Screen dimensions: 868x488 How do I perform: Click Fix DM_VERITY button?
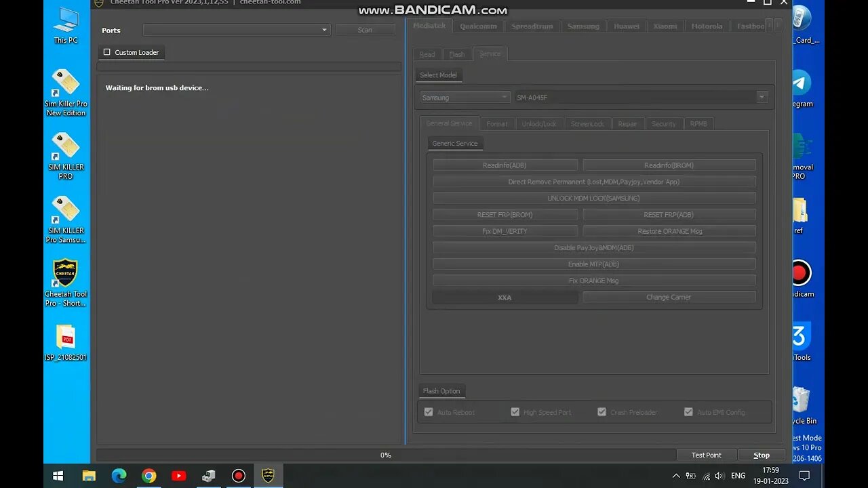tap(505, 231)
